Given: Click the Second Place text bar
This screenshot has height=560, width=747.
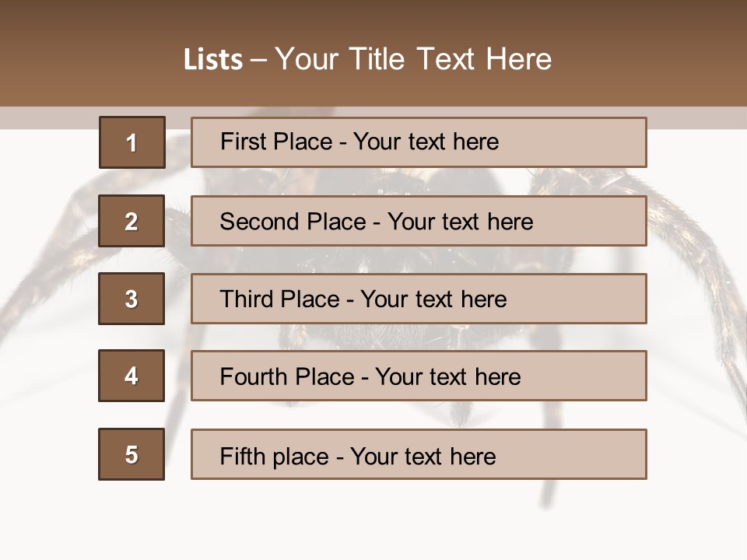Looking at the screenshot, I should pyautogui.click(x=419, y=221).
